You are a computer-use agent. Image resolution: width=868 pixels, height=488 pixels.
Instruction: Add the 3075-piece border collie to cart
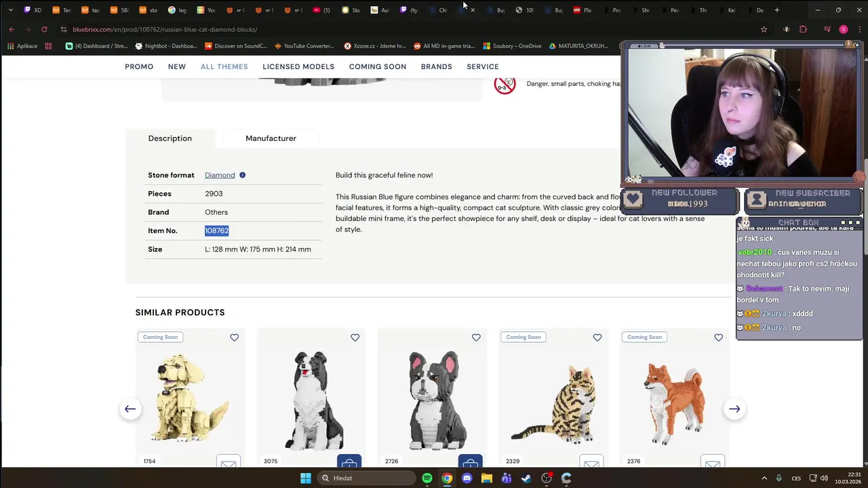point(349,462)
